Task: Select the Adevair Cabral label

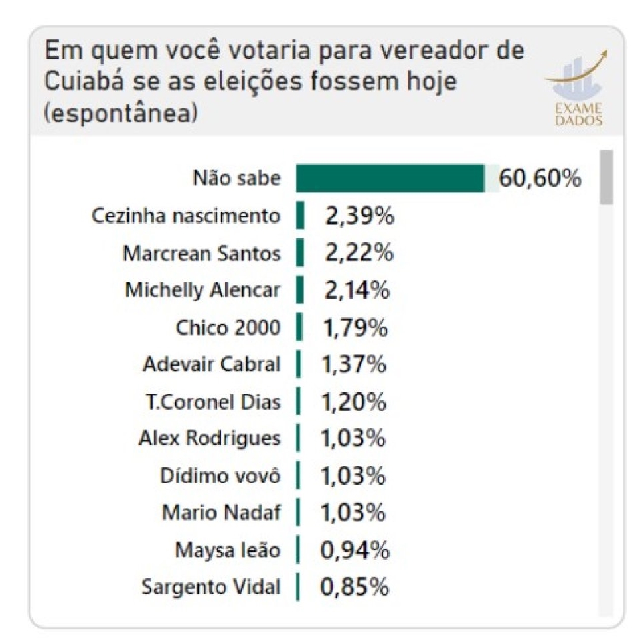Action: coord(212,364)
